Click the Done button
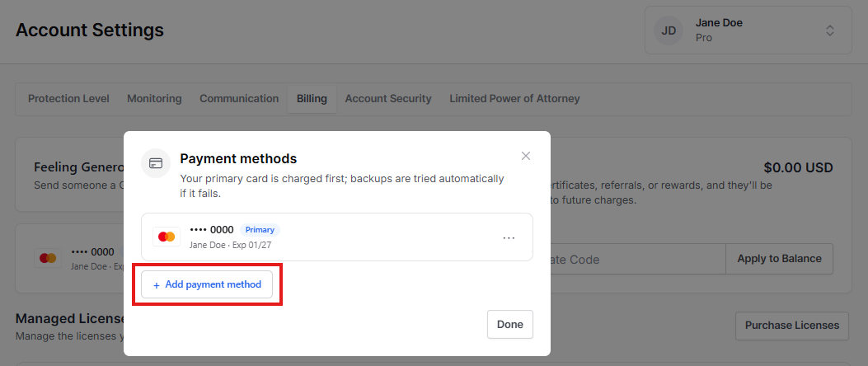This screenshot has height=366, width=868. coord(510,325)
